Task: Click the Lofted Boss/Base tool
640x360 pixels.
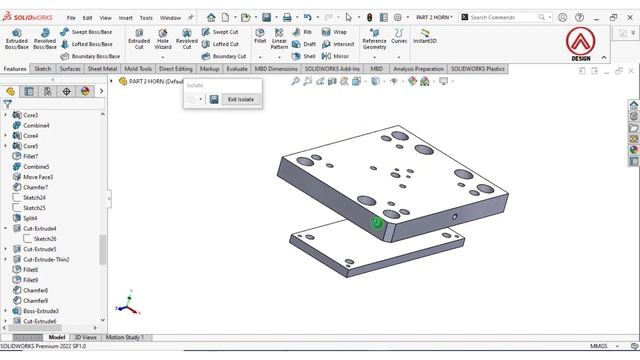Action: coord(86,44)
